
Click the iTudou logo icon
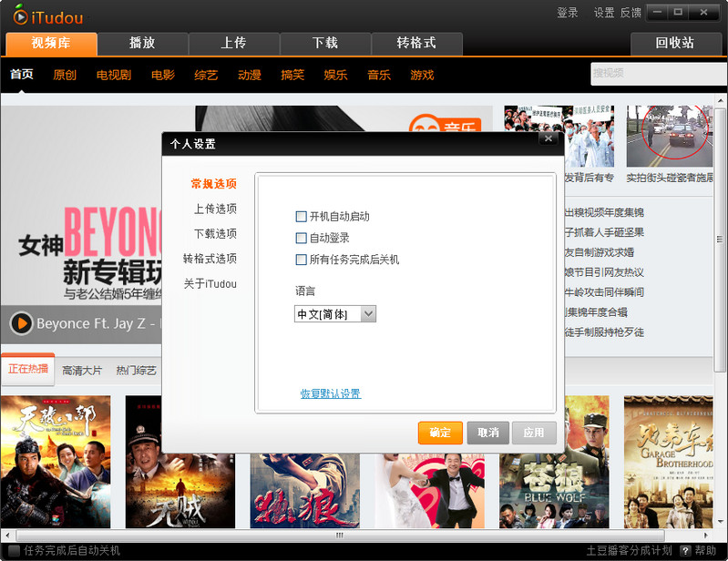pos(20,16)
